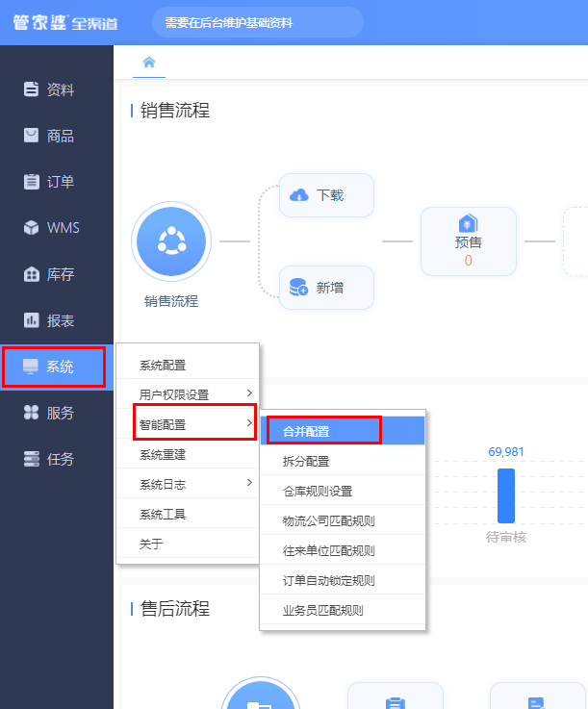Select 关于 menu entry

[x=188, y=544]
